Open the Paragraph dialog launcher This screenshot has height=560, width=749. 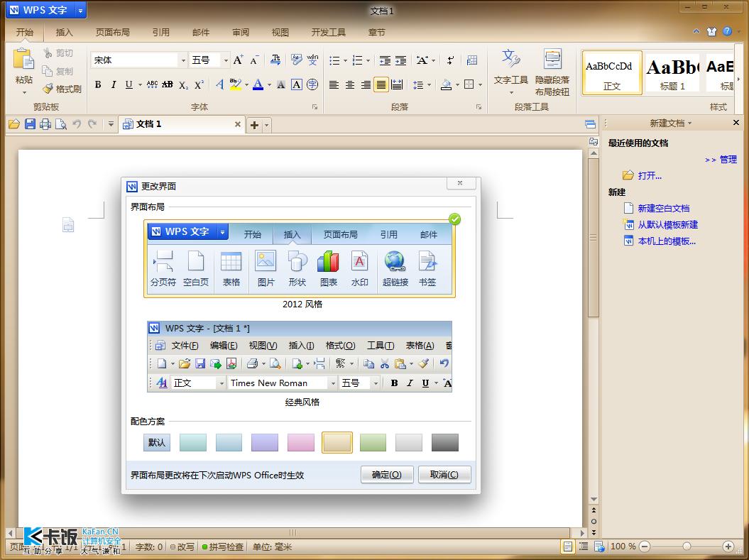coord(479,107)
